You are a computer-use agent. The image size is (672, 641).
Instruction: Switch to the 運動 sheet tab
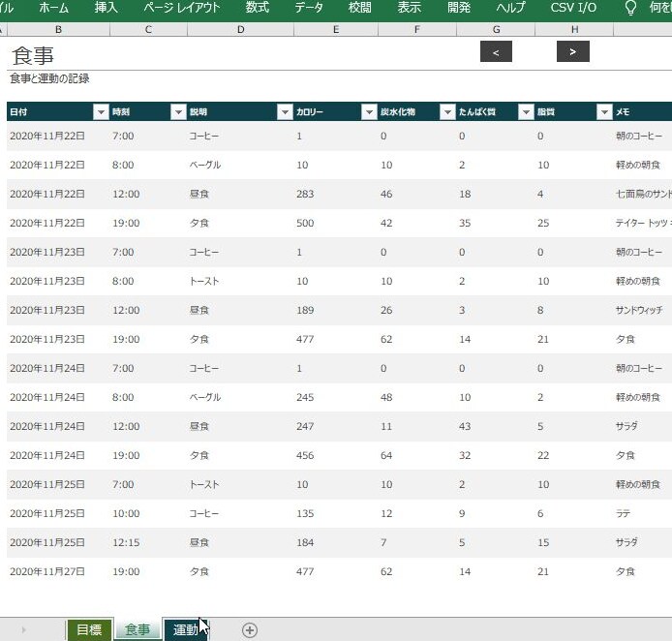click(x=186, y=629)
